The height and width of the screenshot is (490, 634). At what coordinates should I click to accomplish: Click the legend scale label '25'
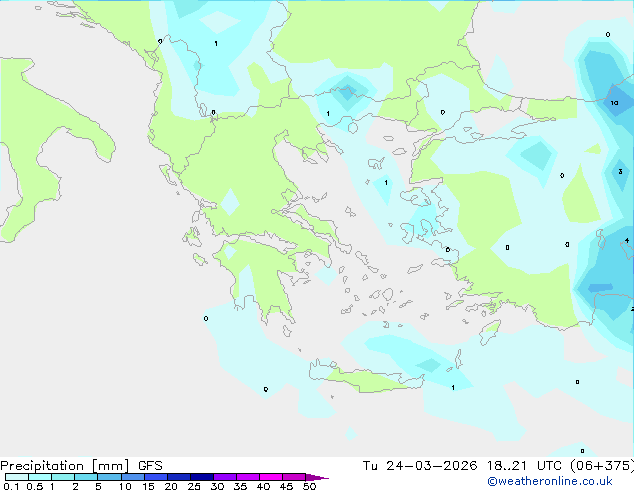click(x=194, y=486)
